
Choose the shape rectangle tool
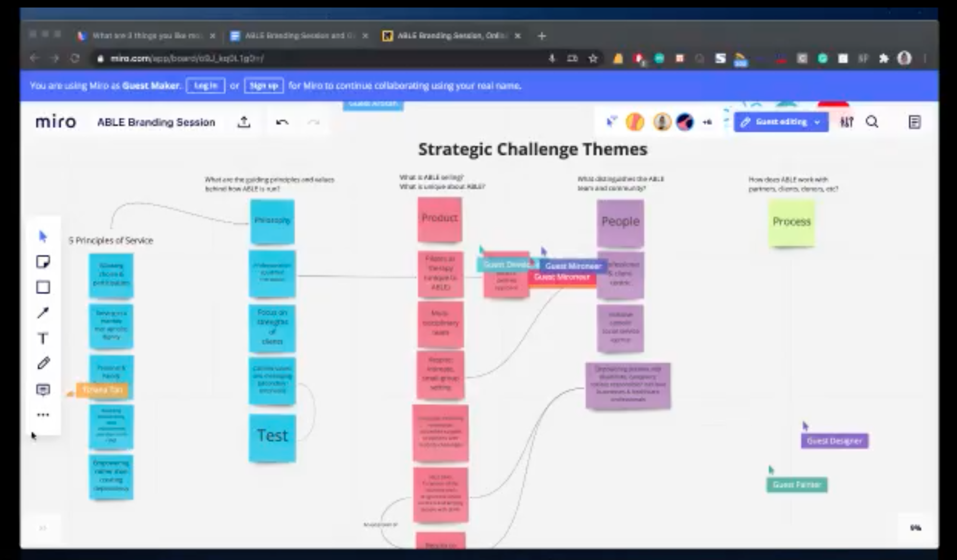tap(43, 287)
